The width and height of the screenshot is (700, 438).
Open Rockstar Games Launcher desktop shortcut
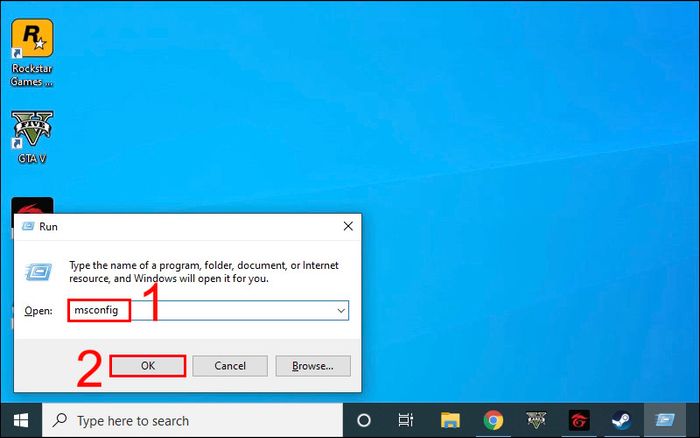click(x=32, y=52)
